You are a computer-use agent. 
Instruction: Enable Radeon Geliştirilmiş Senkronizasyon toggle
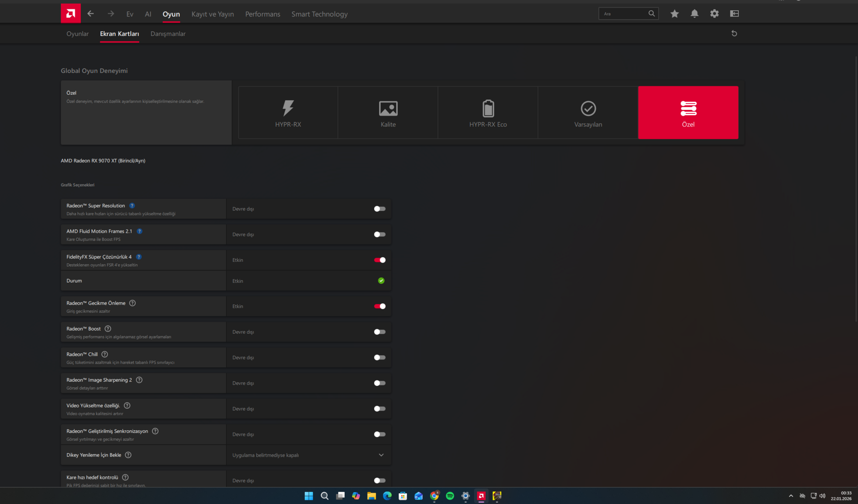pyautogui.click(x=380, y=434)
